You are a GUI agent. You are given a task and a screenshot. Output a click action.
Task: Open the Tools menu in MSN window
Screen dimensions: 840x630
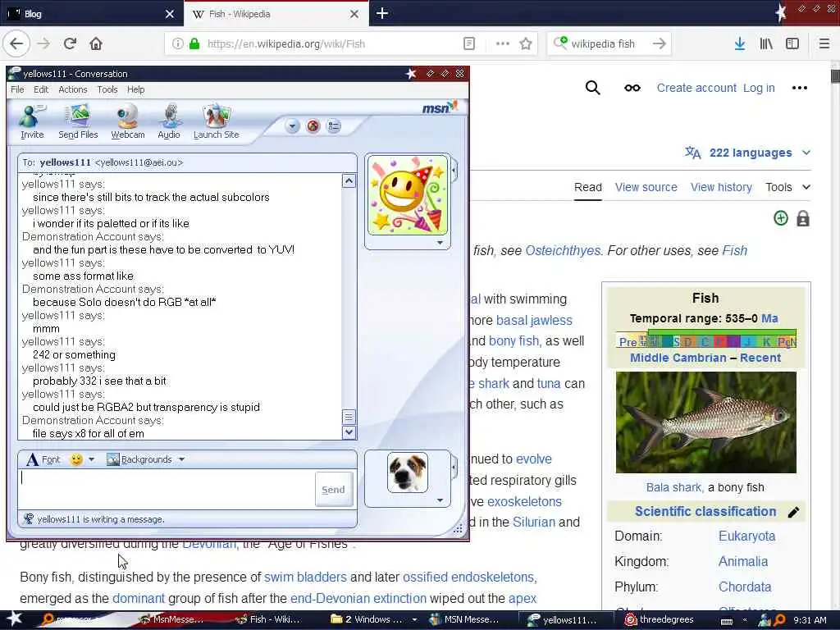pos(107,89)
